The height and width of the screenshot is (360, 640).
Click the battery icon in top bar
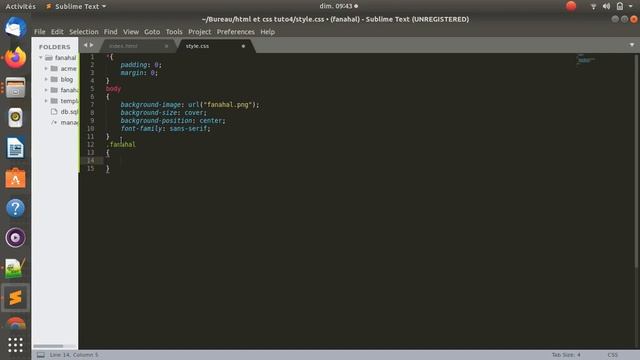pos(620,6)
